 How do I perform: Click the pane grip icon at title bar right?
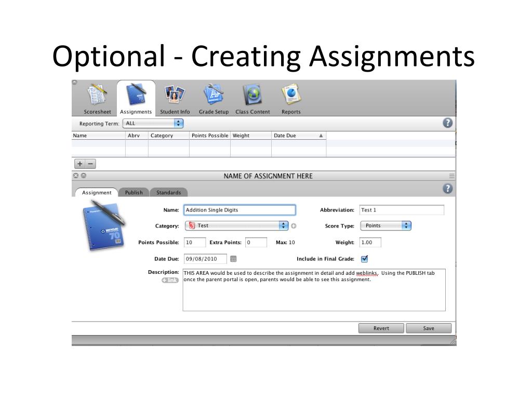coord(451,176)
